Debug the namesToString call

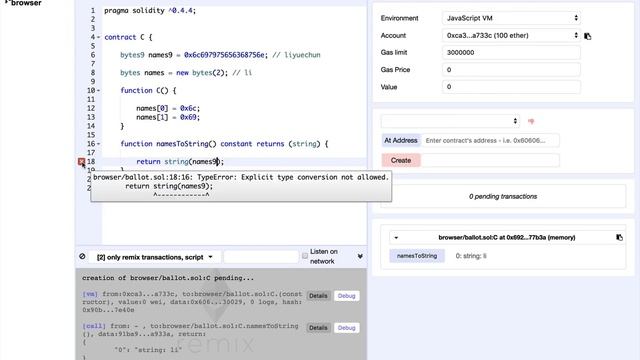tap(347, 328)
